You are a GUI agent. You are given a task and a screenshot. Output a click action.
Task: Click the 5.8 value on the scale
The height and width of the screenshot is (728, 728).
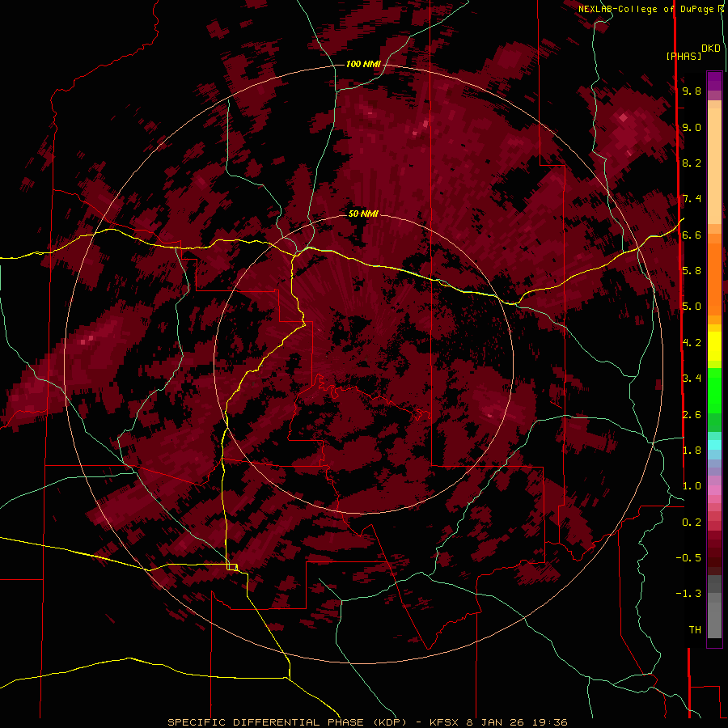(x=692, y=271)
